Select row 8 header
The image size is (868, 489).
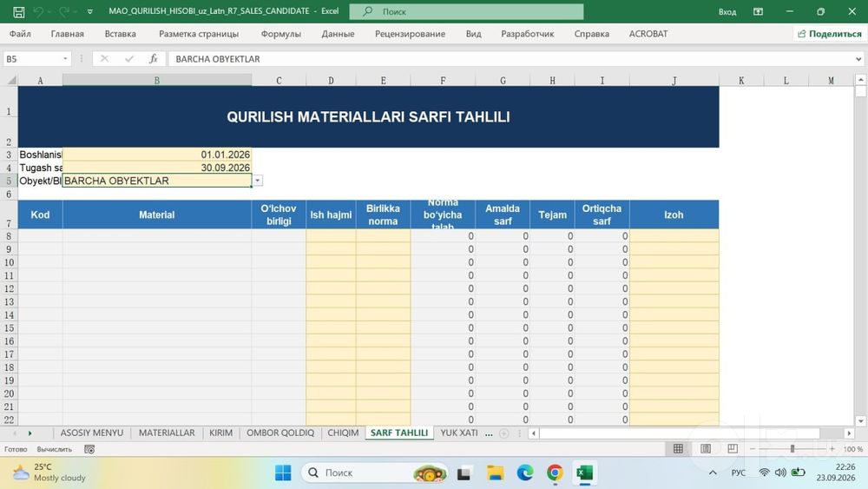click(x=9, y=236)
